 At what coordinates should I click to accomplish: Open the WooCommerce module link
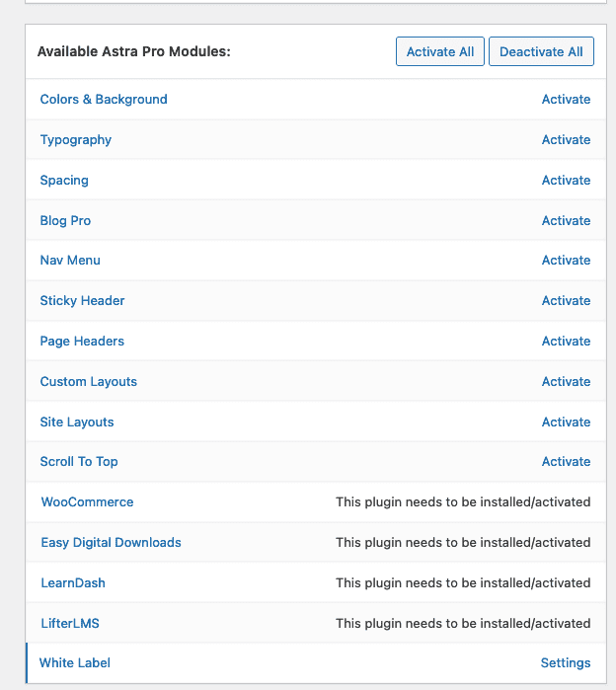[x=87, y=502]
